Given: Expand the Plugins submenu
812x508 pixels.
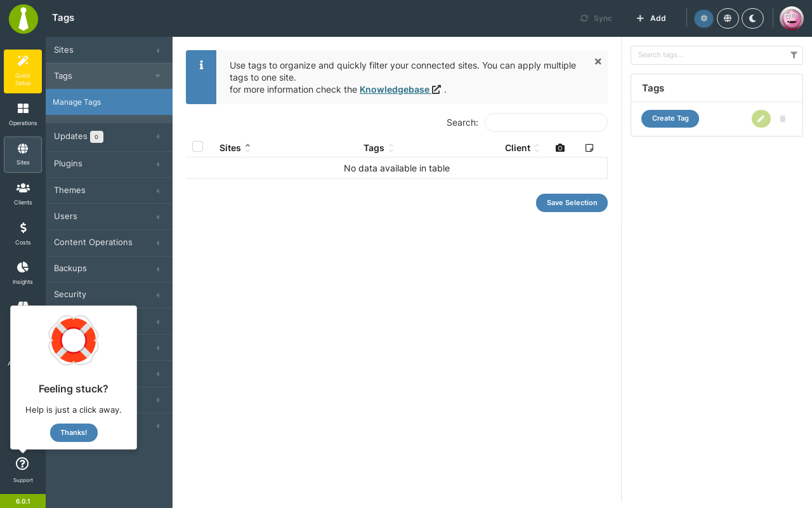Looking at the screenshot, I should tap(109, 164).
